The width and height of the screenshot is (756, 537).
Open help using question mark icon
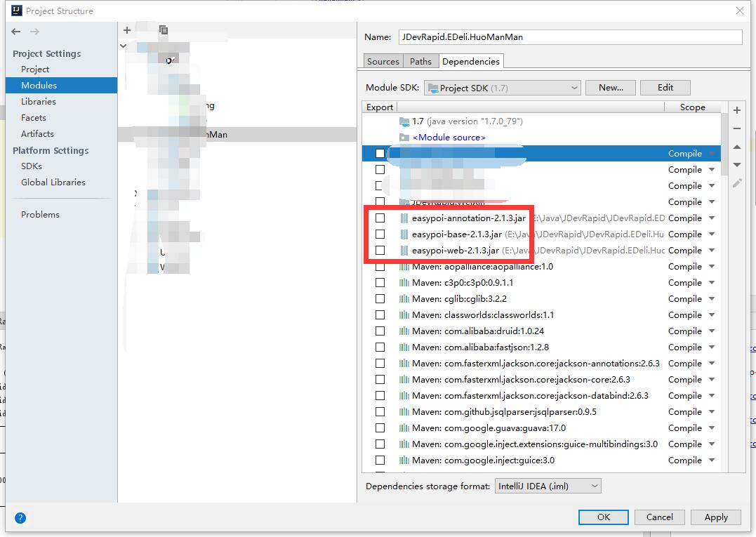tap(20, 518)
